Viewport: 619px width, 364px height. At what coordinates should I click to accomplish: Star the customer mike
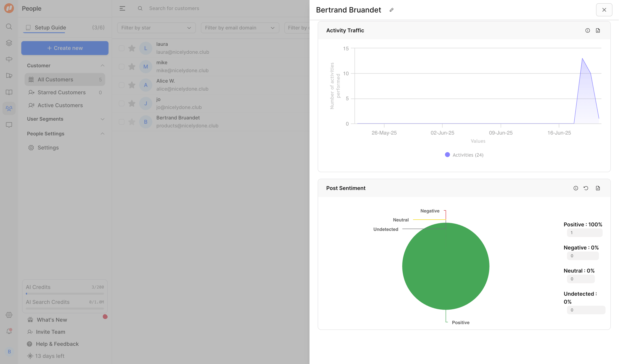[x=132, y=67]
